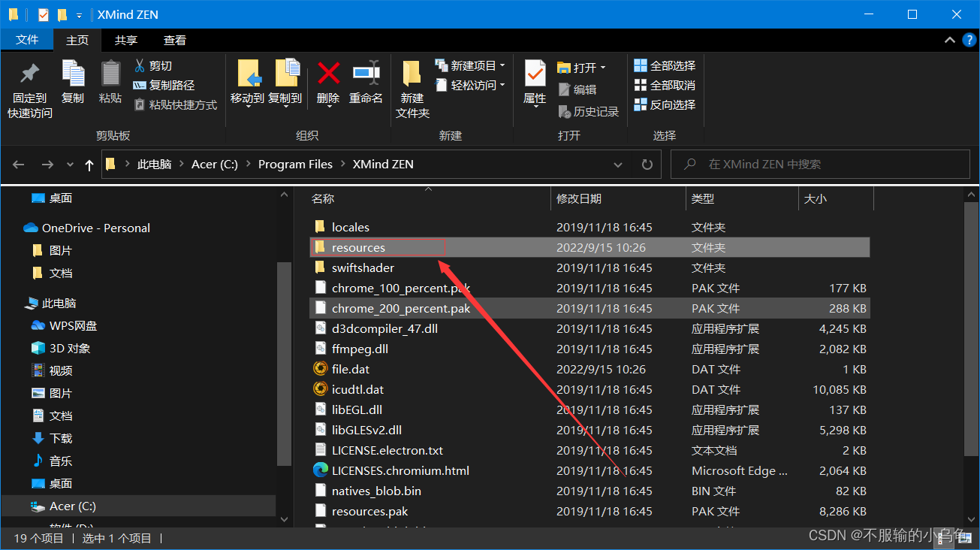Go forward with the right arrow
980x550 pixels.
tap(47, 165)
